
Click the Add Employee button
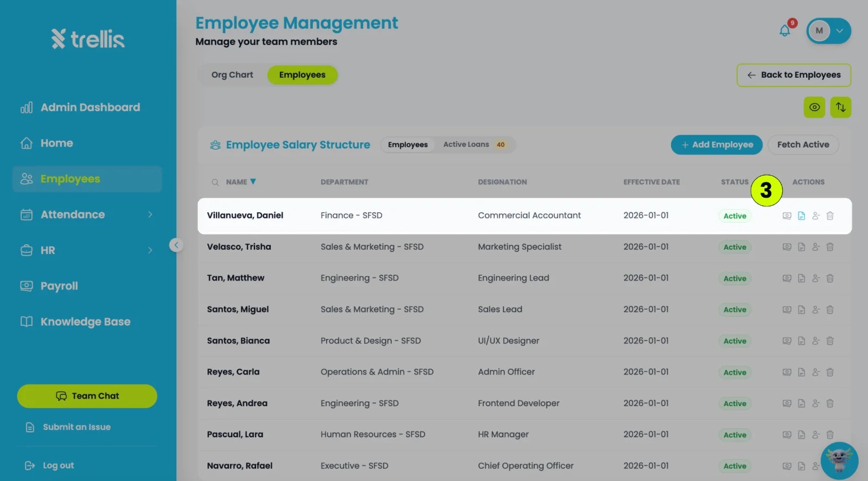pos(717,145)
